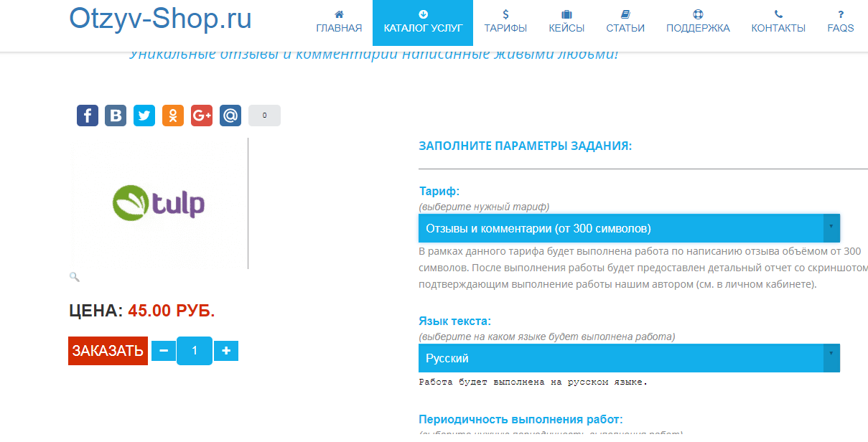The height and width of the screenshot is (442, 868).
Task: Expand the Язык текста dropdown
Action: [629, 358]
